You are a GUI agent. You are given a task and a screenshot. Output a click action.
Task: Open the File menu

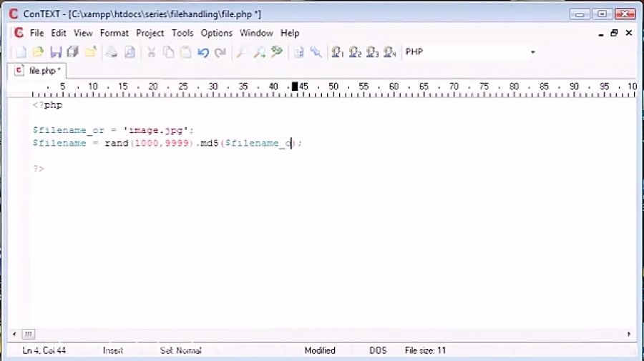click(36, 33)
